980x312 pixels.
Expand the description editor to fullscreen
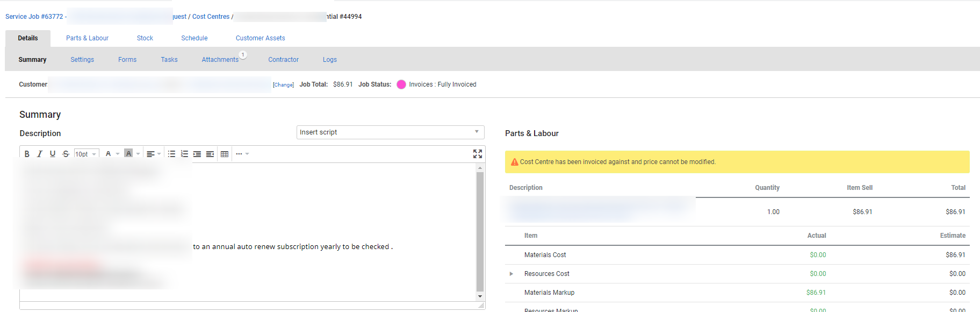click(478, 154)
